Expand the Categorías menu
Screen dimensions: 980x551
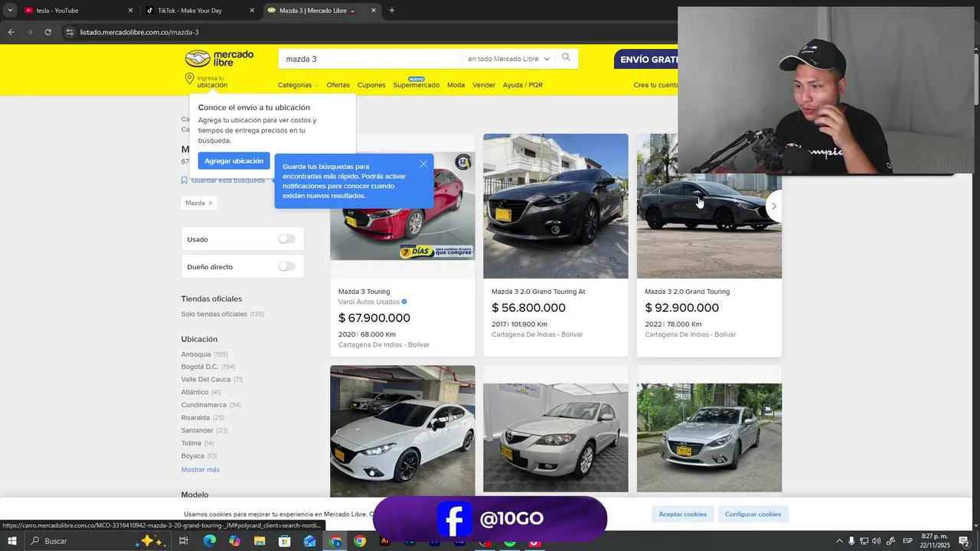click(298, 85)
